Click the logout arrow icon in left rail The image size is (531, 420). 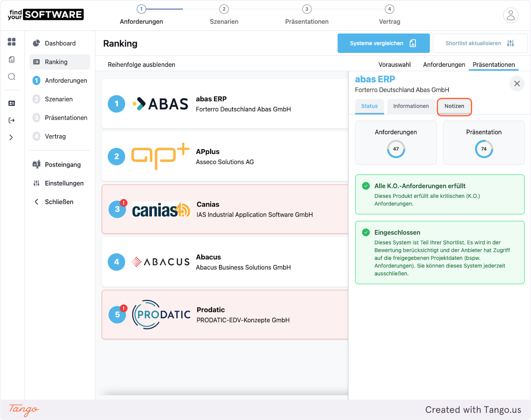pyautogui.click(x=12, y=120)
